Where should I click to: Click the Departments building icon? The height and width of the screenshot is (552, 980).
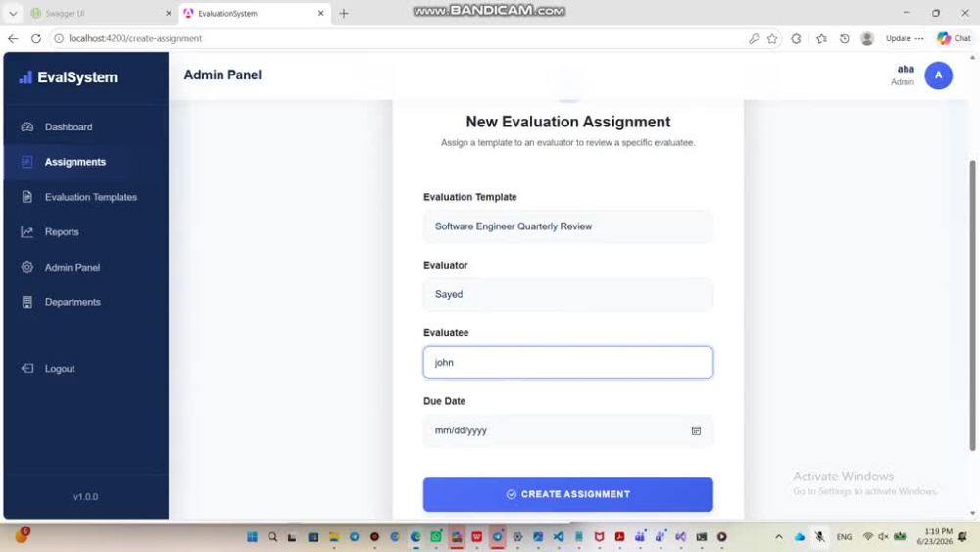(x=26, y=302)
